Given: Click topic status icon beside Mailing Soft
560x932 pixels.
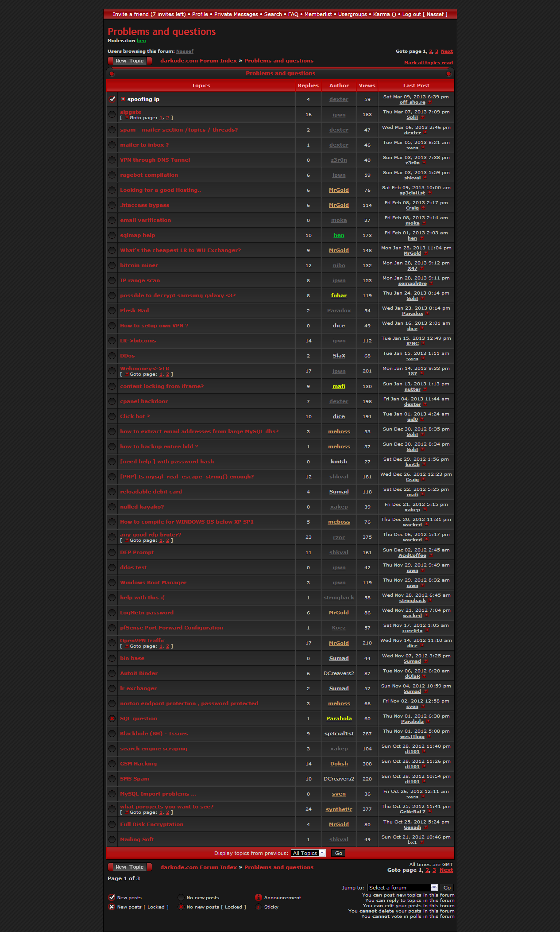Looking at the screenshot, I should tap(112, 839).
